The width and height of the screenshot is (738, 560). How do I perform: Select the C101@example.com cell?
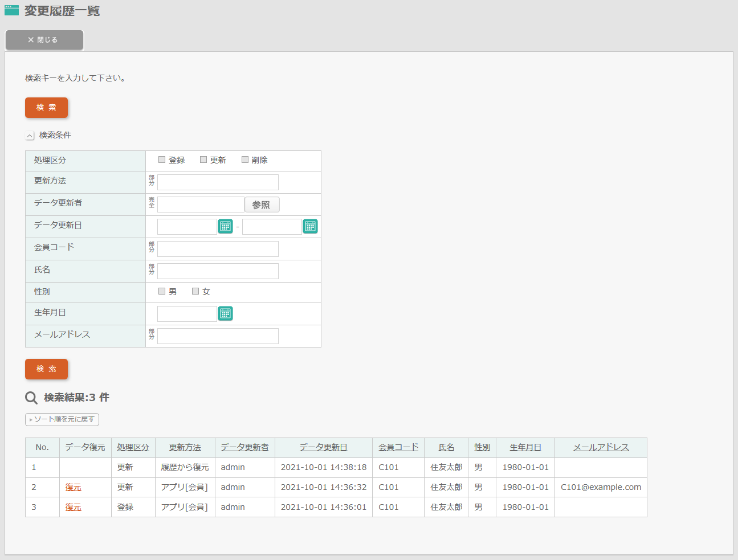point(601,487)
